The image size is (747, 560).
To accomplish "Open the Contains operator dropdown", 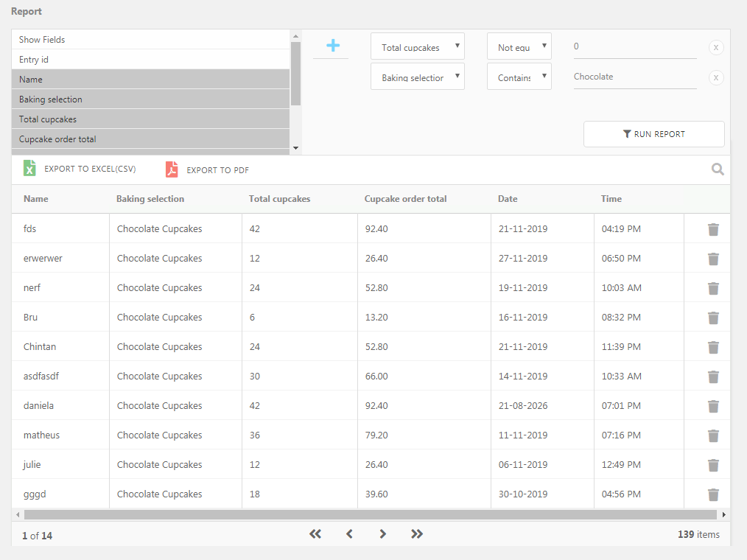I will click(519, 76).
